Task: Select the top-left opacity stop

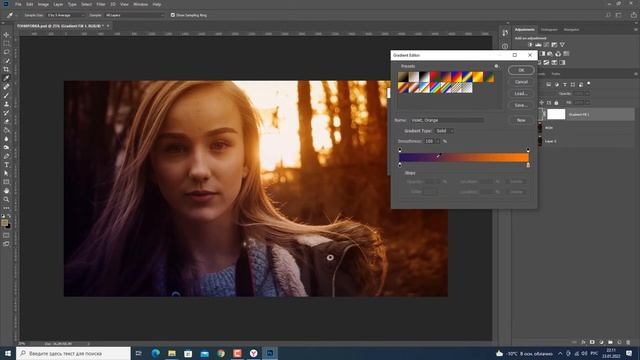Action: point(400,150)
